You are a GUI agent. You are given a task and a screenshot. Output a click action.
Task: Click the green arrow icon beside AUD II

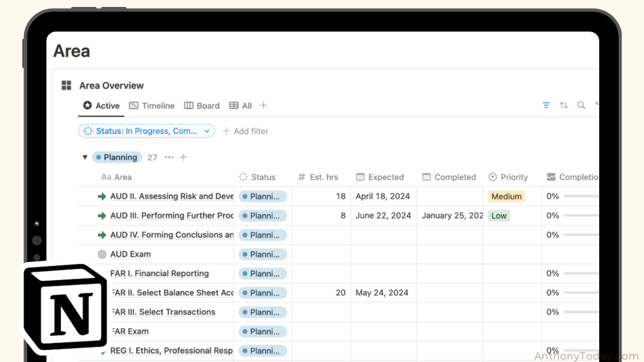pos(102,197)
